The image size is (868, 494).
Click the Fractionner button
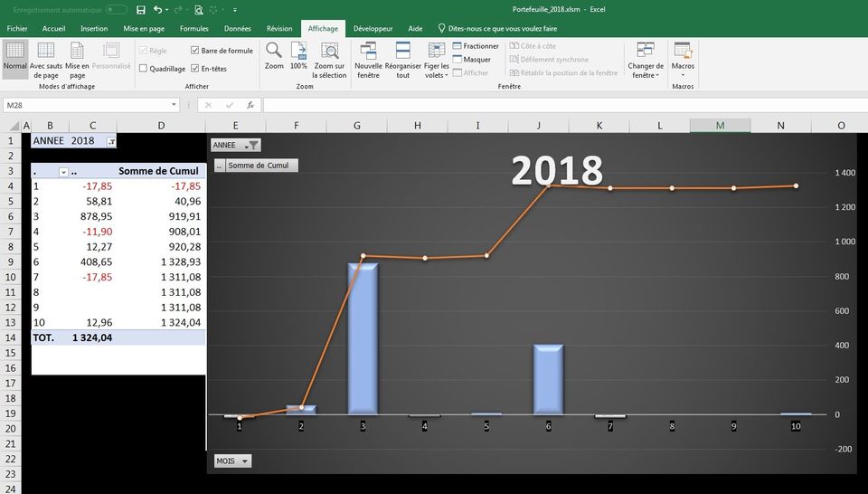pos(476,46)
